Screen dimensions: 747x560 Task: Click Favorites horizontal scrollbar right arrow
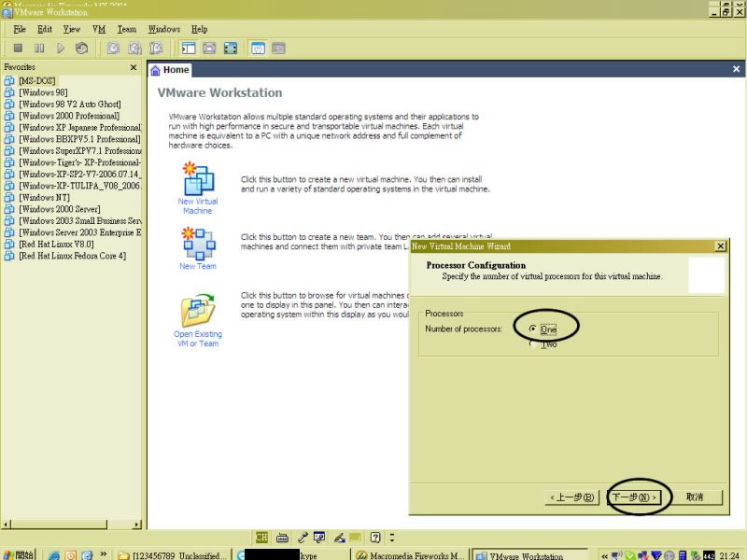point(136,525)
